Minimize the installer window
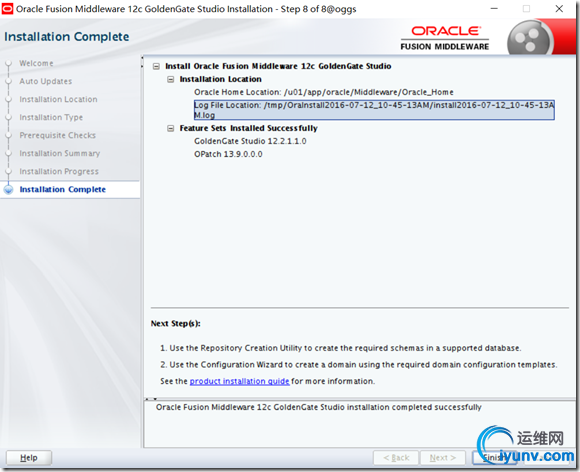580x472 pixels. (494, 9)
